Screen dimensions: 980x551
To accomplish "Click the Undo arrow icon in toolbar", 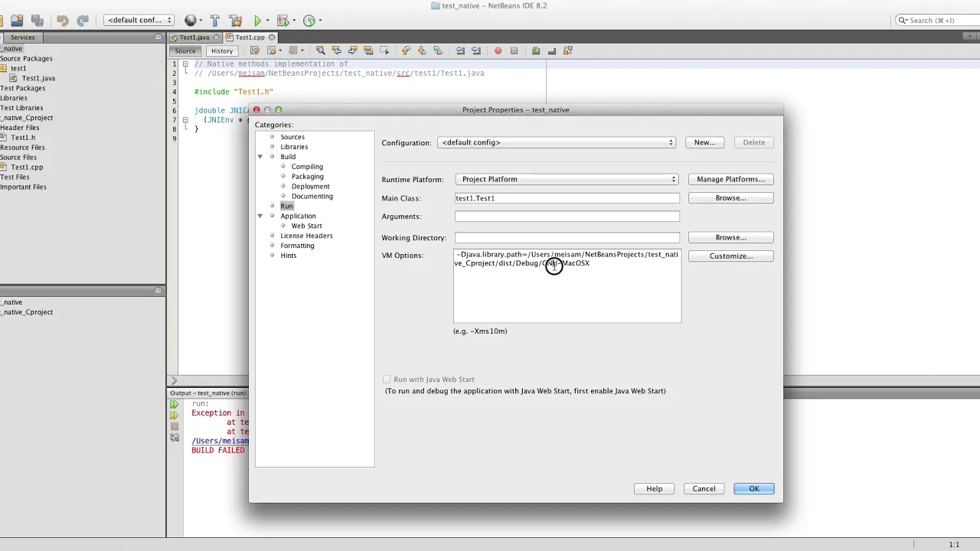I will tap(63, 21).
